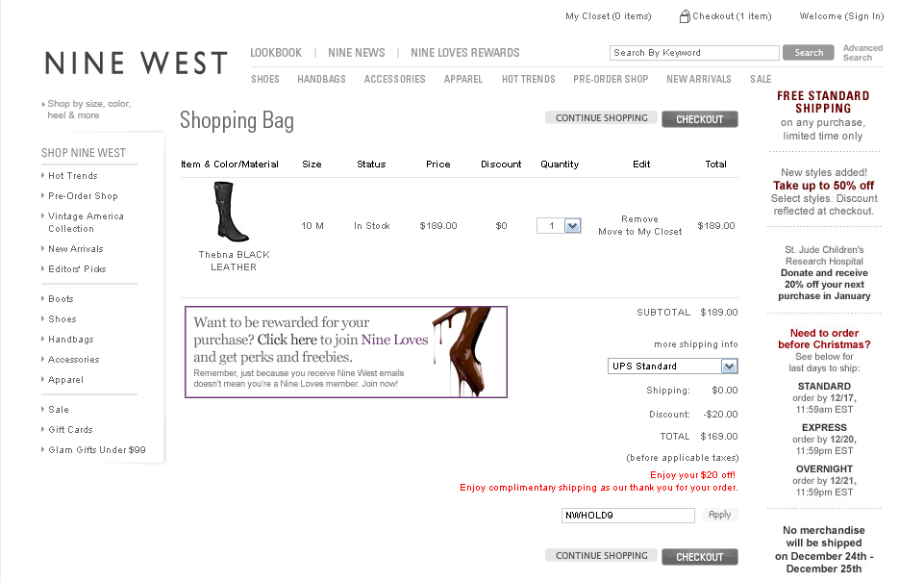Viewport: 924px width, 582px height.
Task: Click the Search By Keyword field
Action: pos(694,53)
